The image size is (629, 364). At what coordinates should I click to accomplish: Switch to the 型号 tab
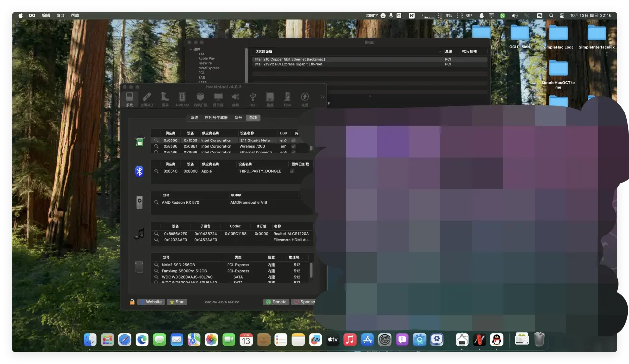pyautogui.click(x=238, y=118)
